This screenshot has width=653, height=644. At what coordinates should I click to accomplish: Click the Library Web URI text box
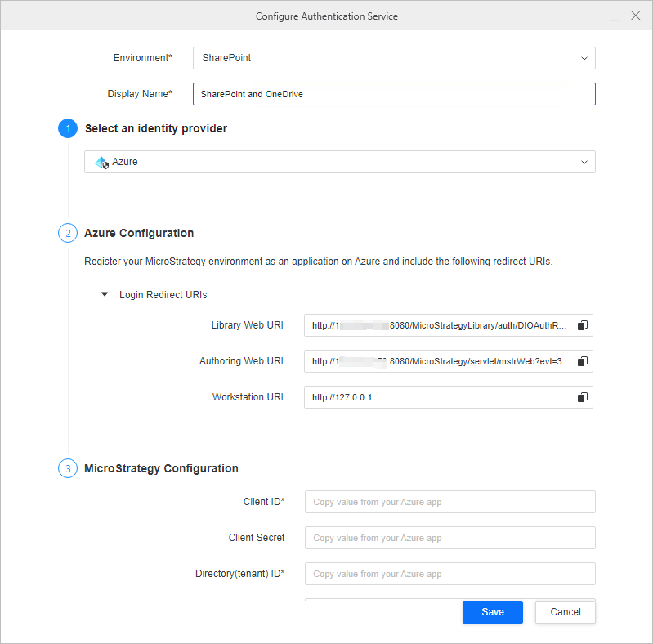point(439,325)
